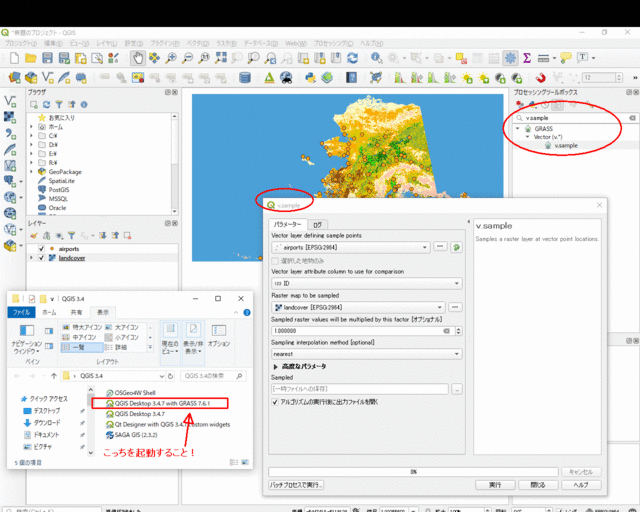Click the filter icon in Browser panel

click(59, 105)
